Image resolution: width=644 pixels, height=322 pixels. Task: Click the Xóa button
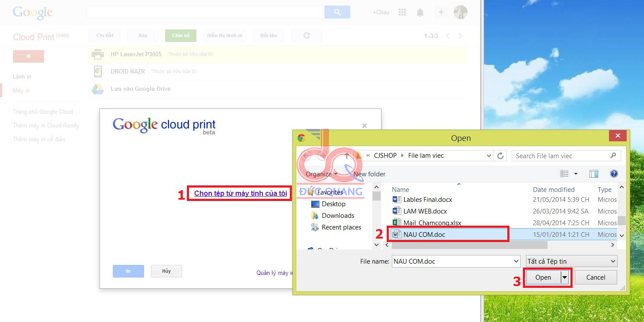143,35
